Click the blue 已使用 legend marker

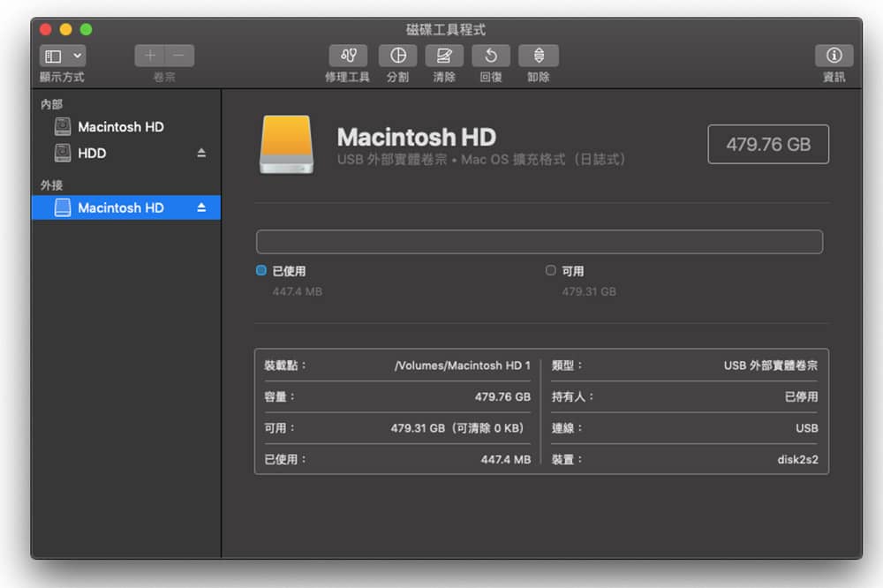pos(261,270)
